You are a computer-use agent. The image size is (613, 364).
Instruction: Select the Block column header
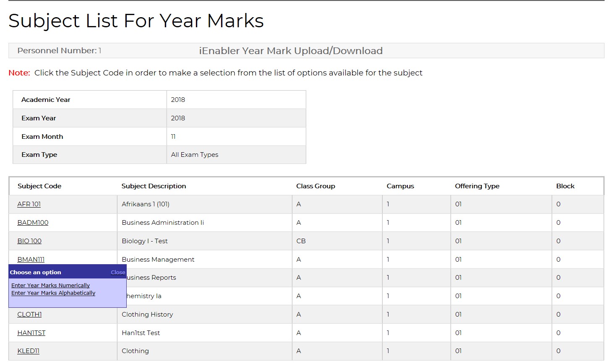[565, 186]
